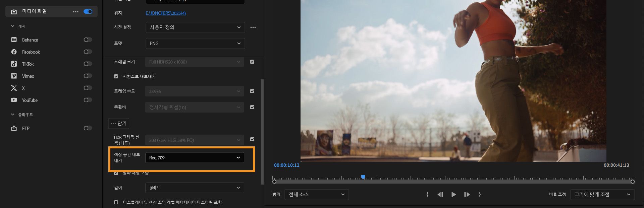The height and width of the screenshot is (208, 644).
Task: Click the 미디어 파일 label
Action: (x=34, y=11)
